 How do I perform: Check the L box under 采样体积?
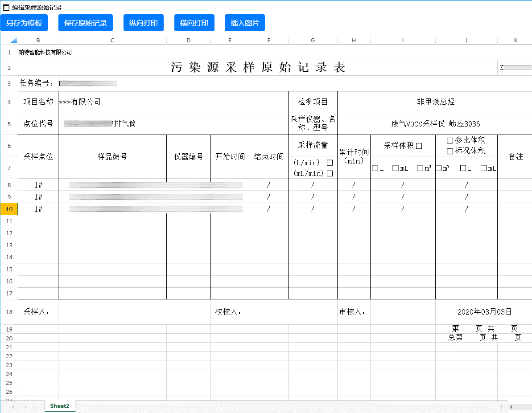click(375, 168)
